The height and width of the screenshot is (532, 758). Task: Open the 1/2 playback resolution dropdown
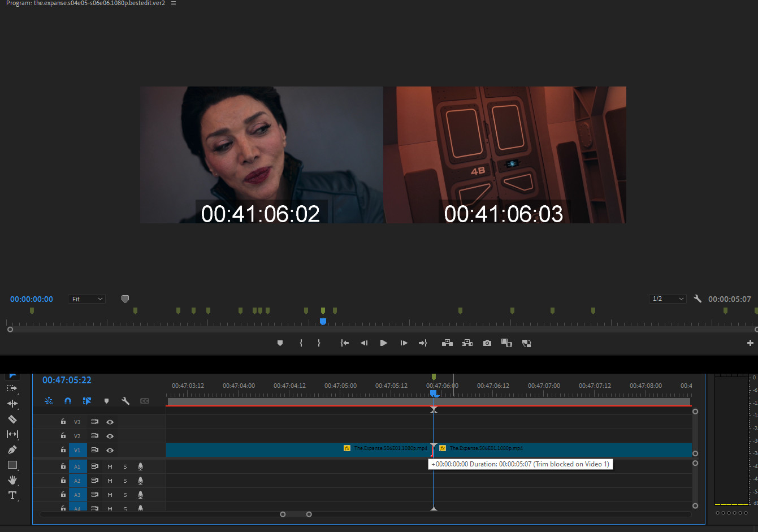coord(668,299)
